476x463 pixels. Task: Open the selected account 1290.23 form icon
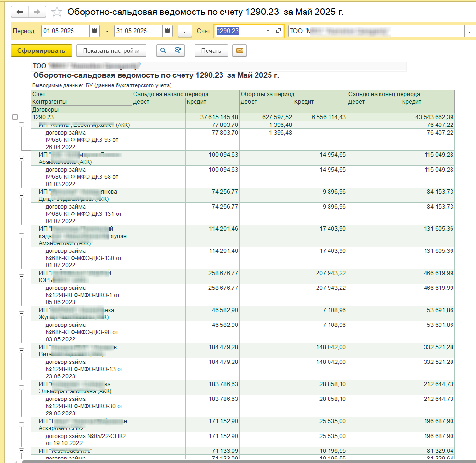(x=278, y=31)
